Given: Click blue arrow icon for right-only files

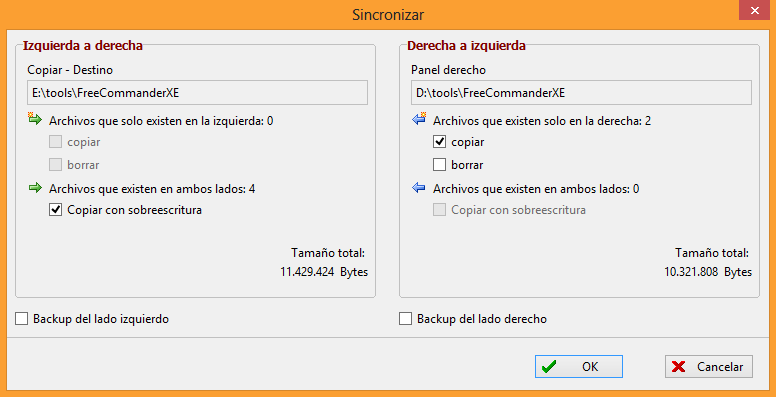Looking at the screenshot, I should 419,119.
